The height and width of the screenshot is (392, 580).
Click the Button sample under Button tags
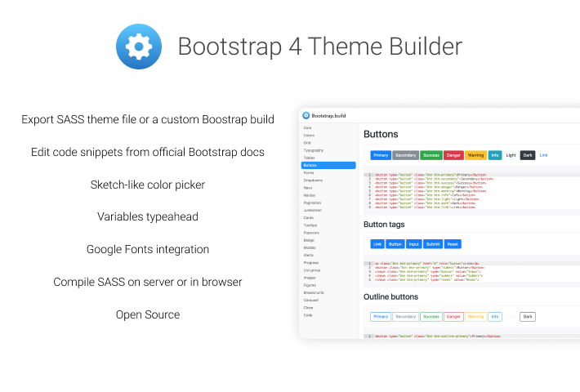(x=395, y=244)
